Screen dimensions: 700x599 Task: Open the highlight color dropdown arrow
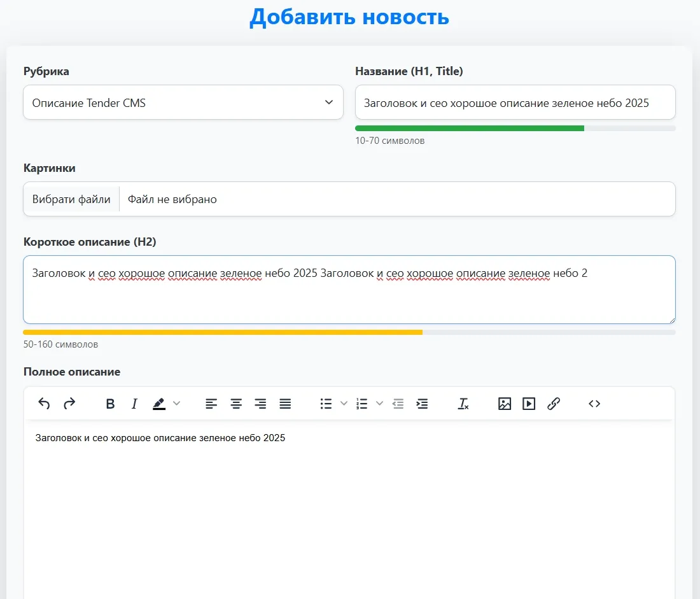tap(176, 404)
